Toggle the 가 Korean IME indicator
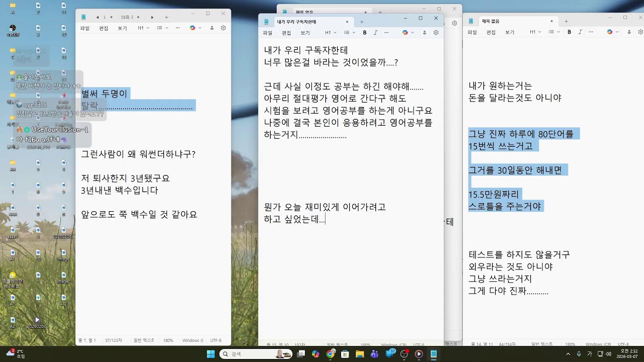644x362 pixels. 589,354
